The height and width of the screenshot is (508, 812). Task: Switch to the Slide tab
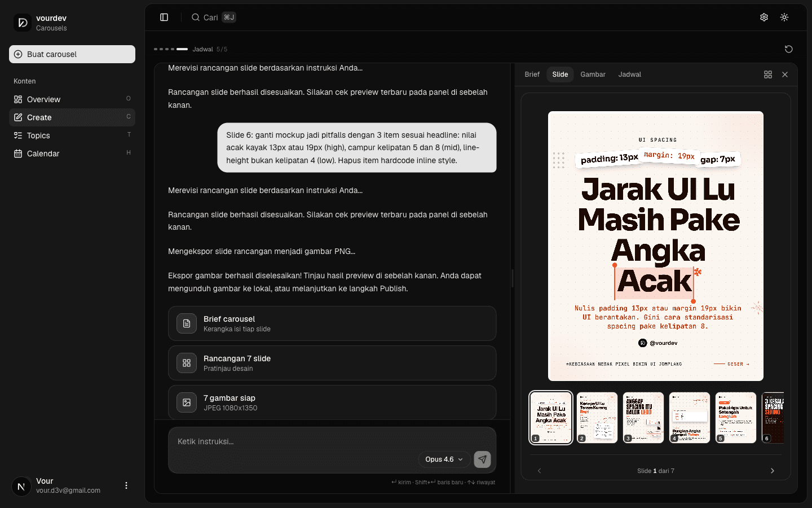[560, 75]
